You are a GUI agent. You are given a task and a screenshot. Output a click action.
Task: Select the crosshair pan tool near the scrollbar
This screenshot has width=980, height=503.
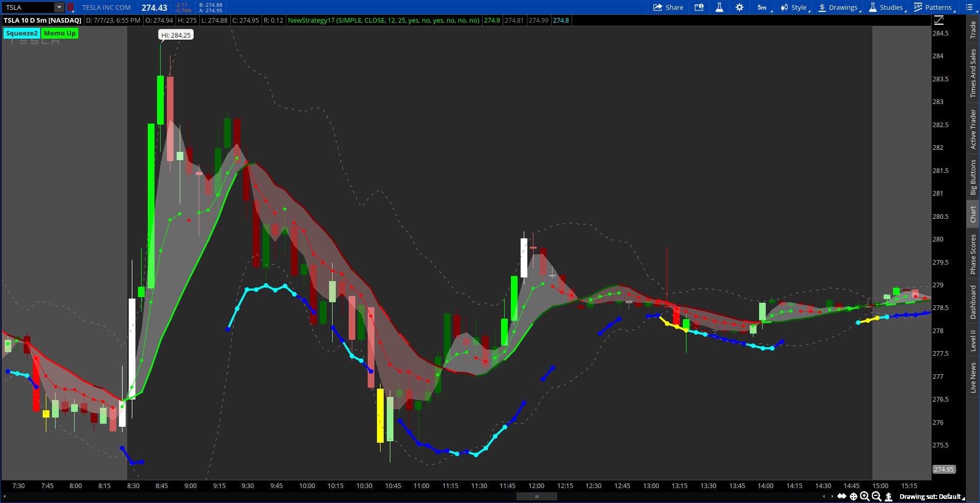tap(853, 496)
